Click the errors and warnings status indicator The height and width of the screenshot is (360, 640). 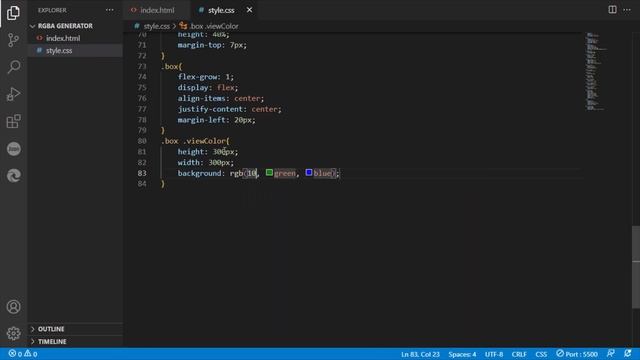coord(23,354)
